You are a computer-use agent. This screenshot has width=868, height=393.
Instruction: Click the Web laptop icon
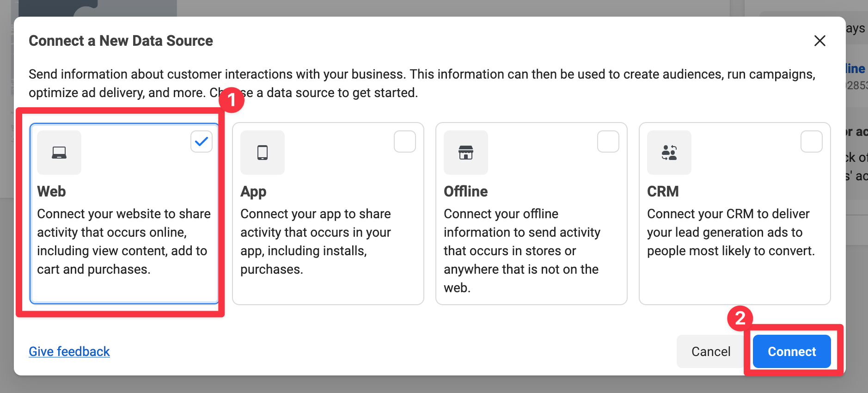(x=59, y=153)
